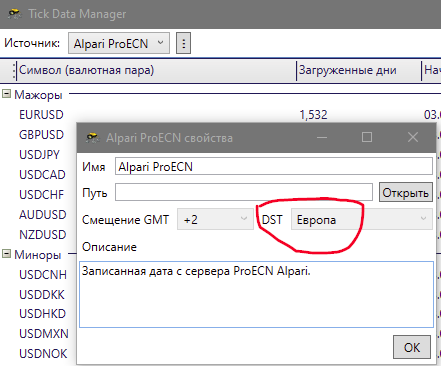Close the Alpari ProECN свойства dialog
Viewport: 441px width, 366px height.
click(413, 137)
